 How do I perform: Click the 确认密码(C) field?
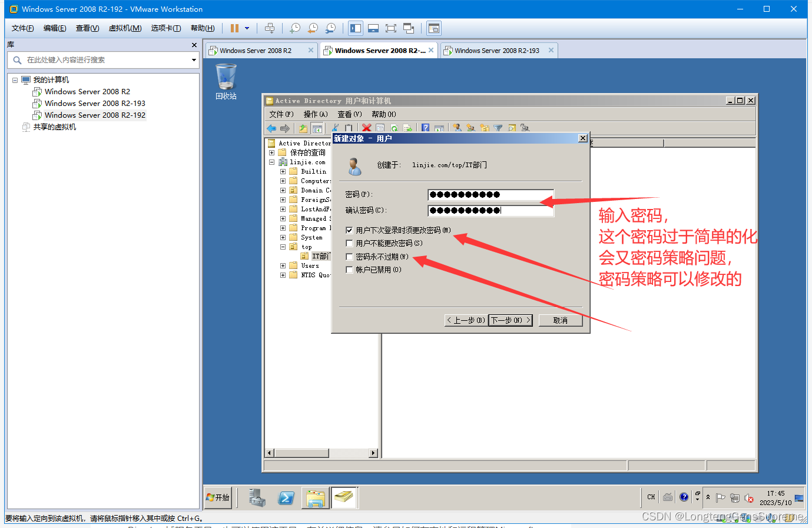click(x=490, y=210)
